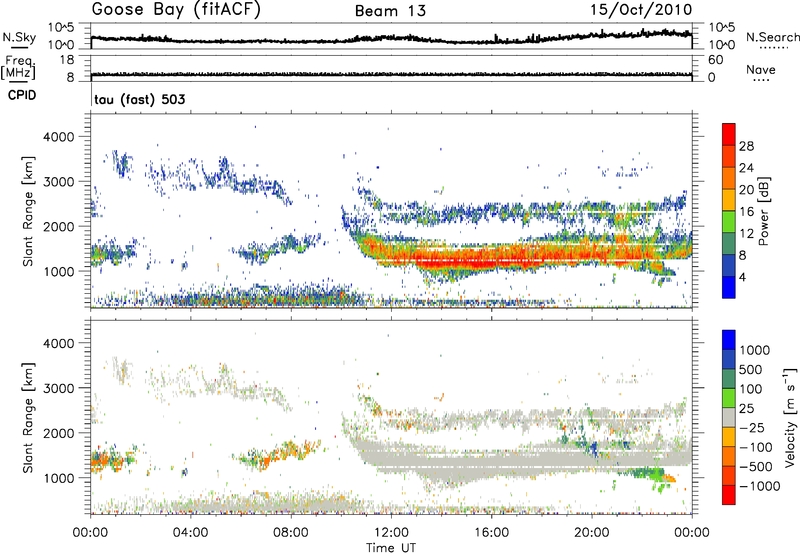800x554 pixels.
Task: Select the "2000" tick in velocity panel
Action: (x=58, y=433)
